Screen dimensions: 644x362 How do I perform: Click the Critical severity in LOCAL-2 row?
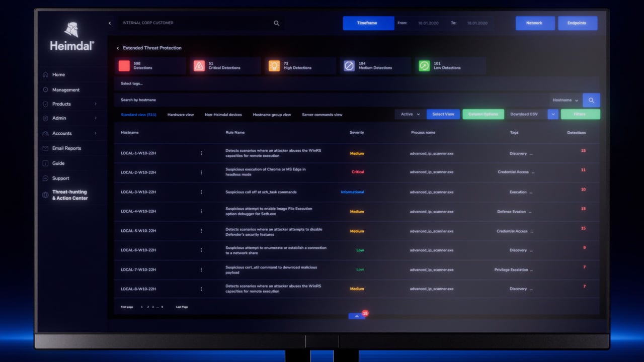358,172
